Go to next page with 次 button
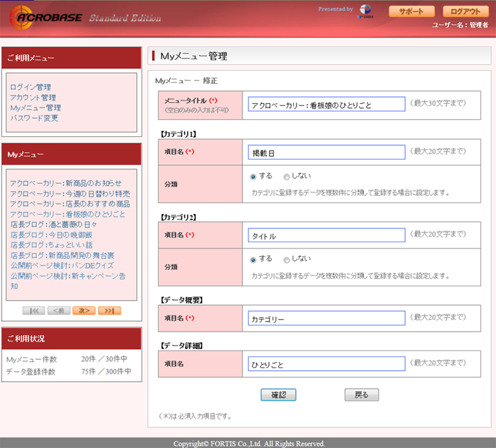496x448 pixels. click(84, 310)
